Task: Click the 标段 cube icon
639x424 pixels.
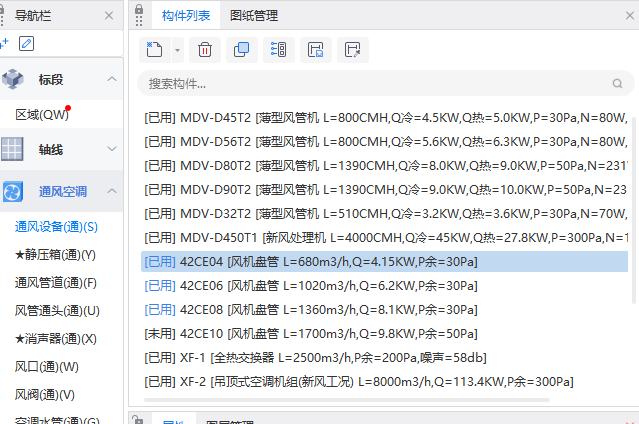Action: (x=13, y=79)
